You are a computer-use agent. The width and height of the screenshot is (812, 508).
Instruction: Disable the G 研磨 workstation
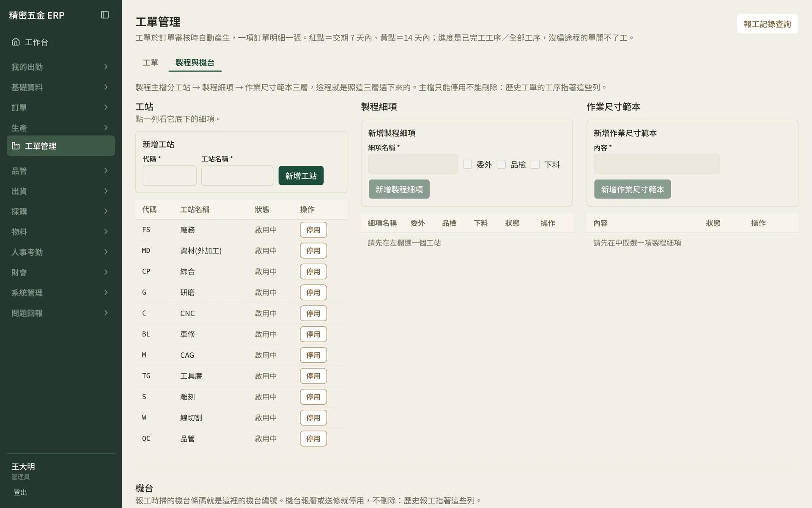[313, 293]
